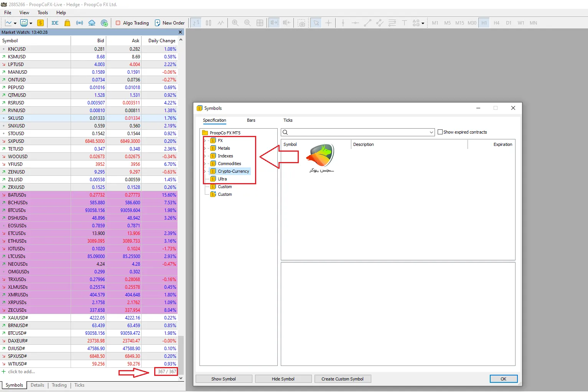The height and width of the screenshot is (392, 588).
Task: Click the Hide Symbol button
Action: pos(283,379)
